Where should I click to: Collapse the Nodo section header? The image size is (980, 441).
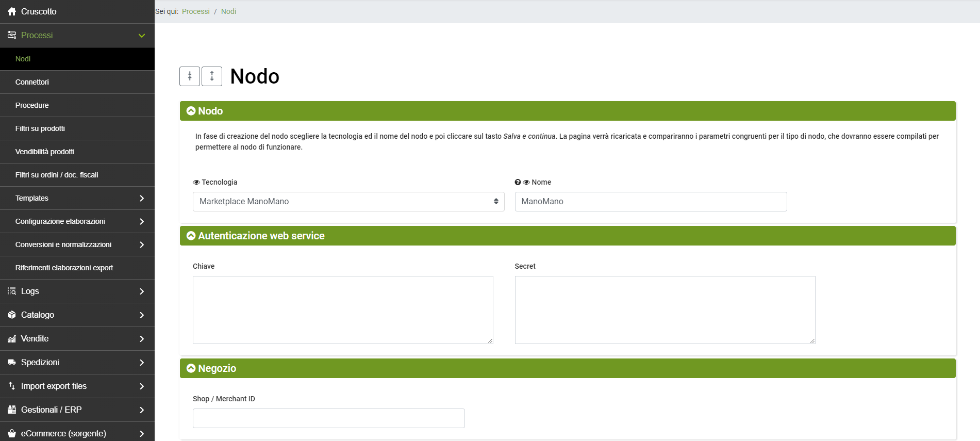(191, 111)
